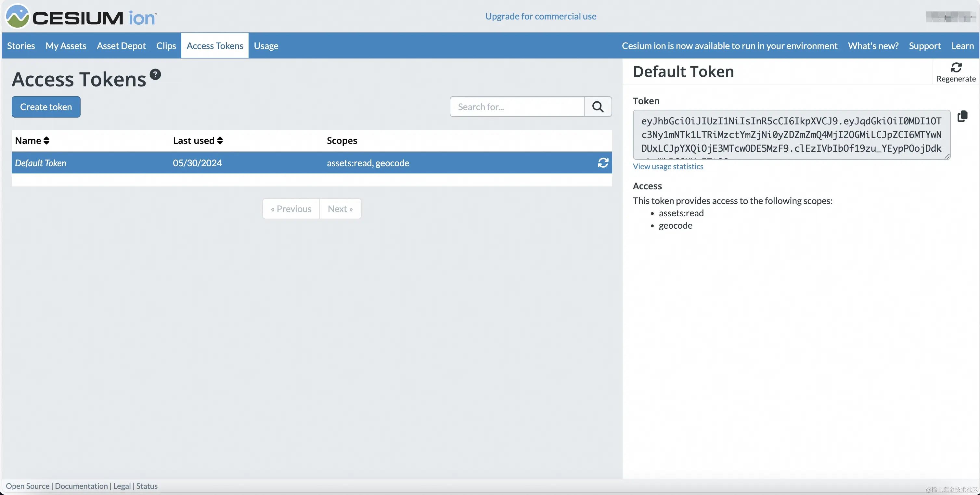Click View usage statistics link

668,167
